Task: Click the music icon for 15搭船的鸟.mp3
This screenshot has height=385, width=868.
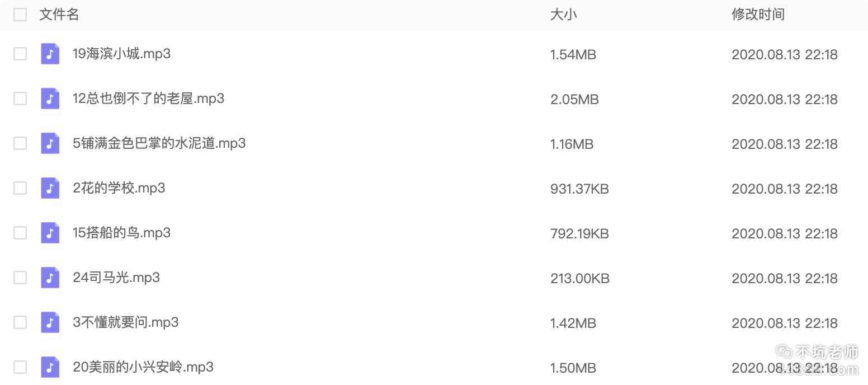Action: pyautogui.click(x=50, y=233)
